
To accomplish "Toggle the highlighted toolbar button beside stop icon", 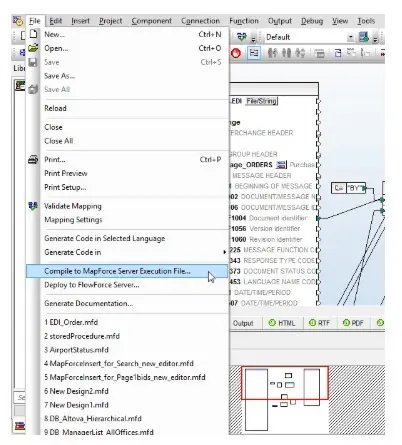I will (x=254, y=53).
